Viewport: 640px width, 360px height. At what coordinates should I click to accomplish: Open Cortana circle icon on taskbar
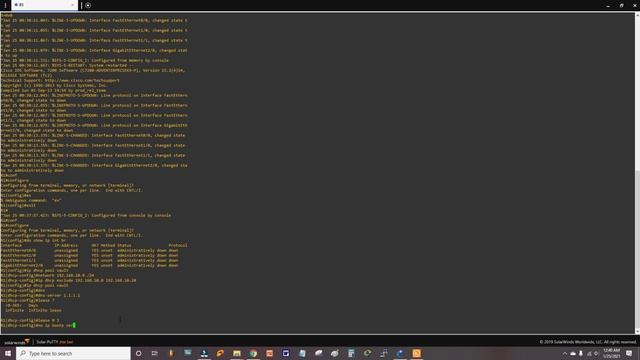pyautogui.click(x=138, y=353)
